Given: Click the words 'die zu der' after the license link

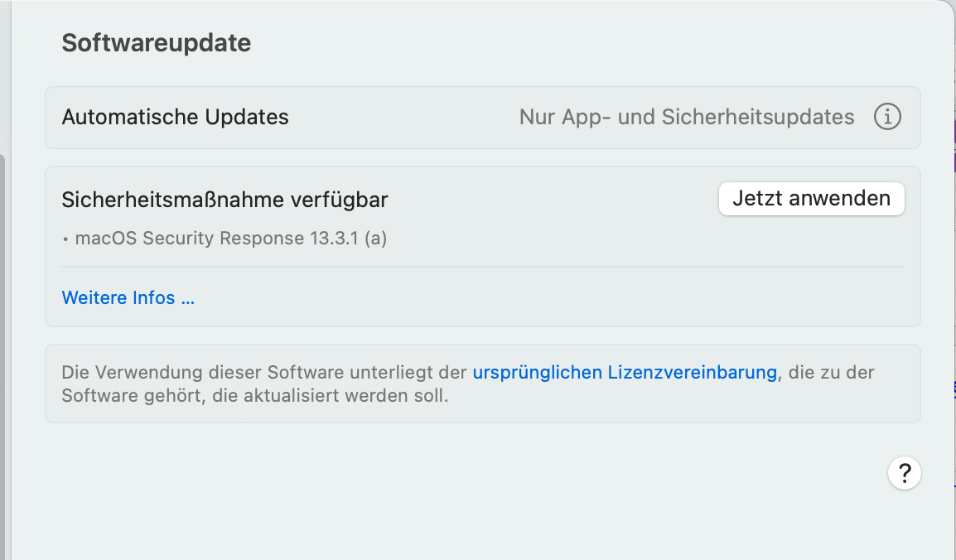Looking at the screenshot, I should tap(831, 373).
